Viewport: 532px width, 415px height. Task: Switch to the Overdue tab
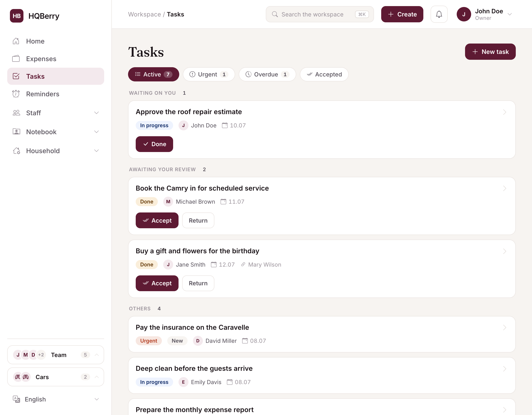(x=267, y=74)
